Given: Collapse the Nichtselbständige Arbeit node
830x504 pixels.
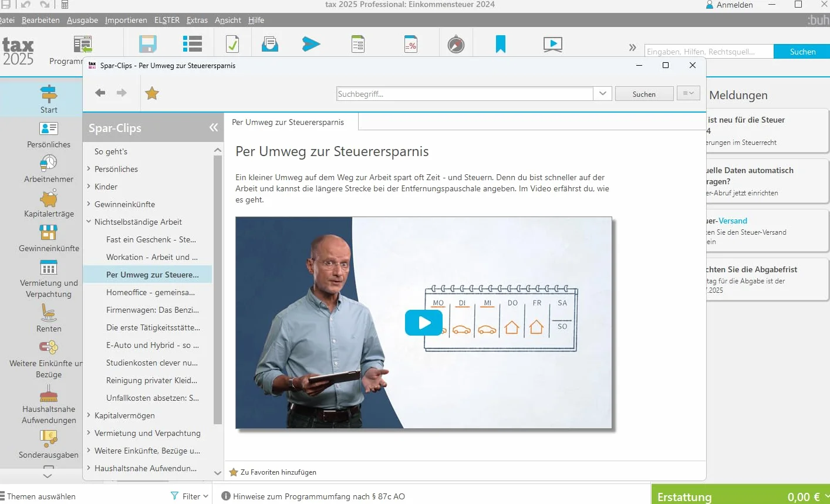Looking at the screenshot, I should (x=89, y=222).
